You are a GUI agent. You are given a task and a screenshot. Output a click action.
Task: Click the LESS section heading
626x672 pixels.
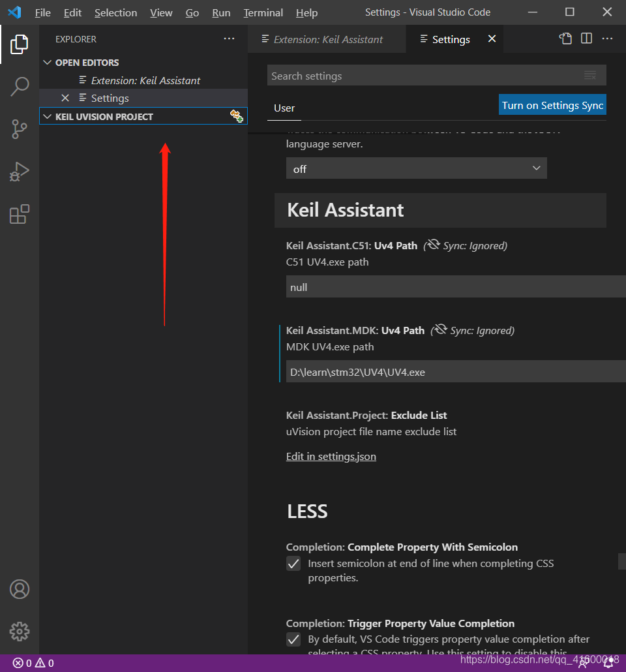307,512
